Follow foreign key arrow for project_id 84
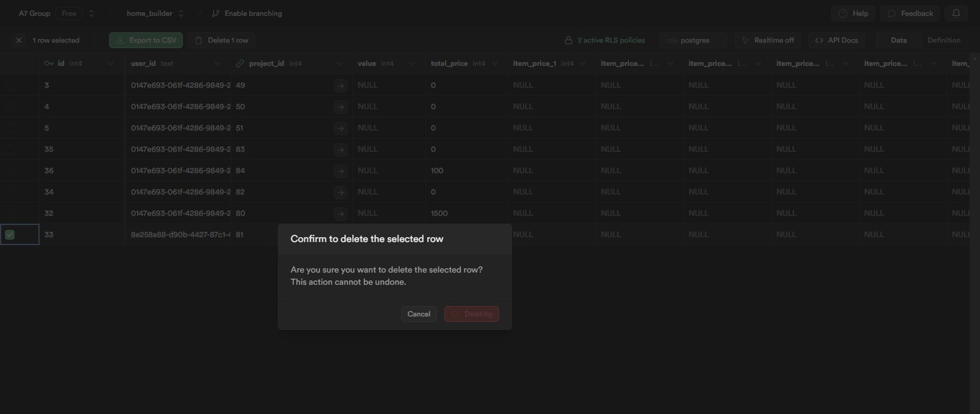This screenshot has width=980, height=414. point(341,171)
